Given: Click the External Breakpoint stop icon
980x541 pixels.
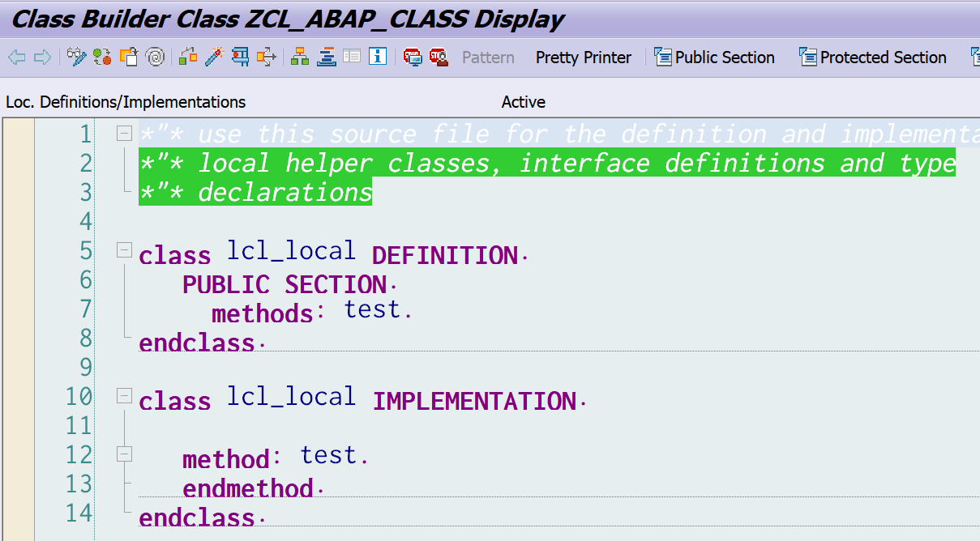Looking at the screenshot, I should [x=439, y=57].
